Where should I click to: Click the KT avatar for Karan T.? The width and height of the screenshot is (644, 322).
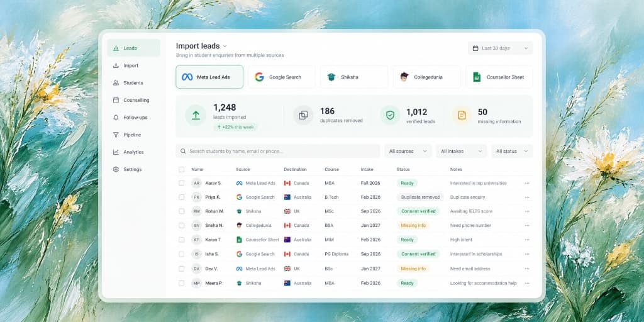pos(197,240)
